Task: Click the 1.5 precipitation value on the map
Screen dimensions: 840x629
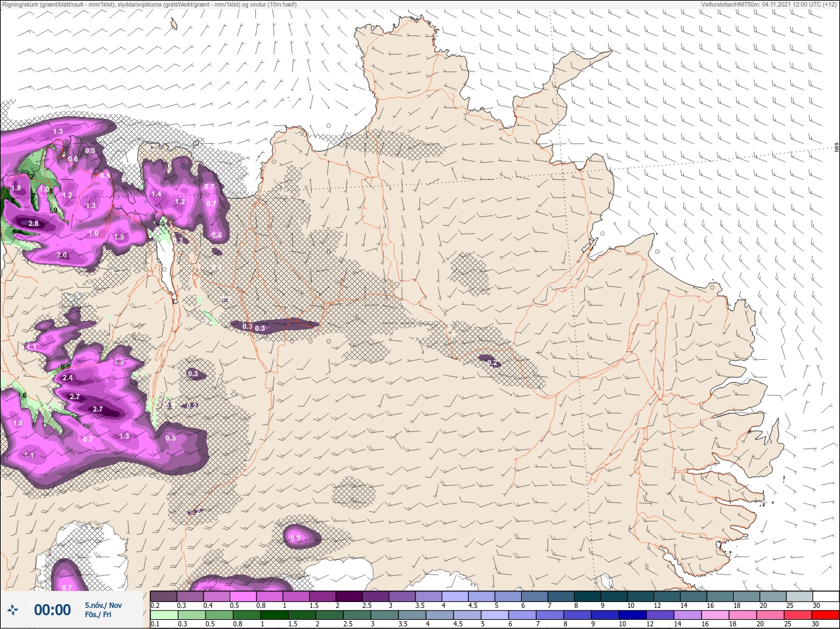Action: (x=119, y=237)
